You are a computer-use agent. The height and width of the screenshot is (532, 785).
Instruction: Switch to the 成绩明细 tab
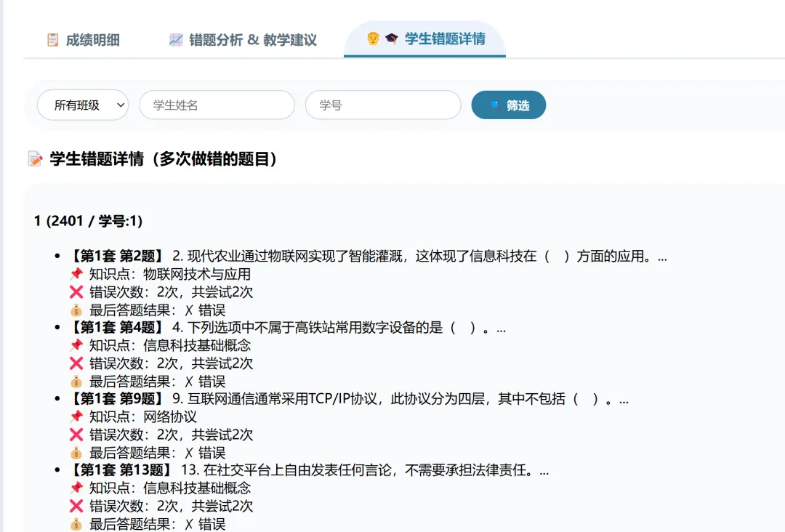pos(86,41)
